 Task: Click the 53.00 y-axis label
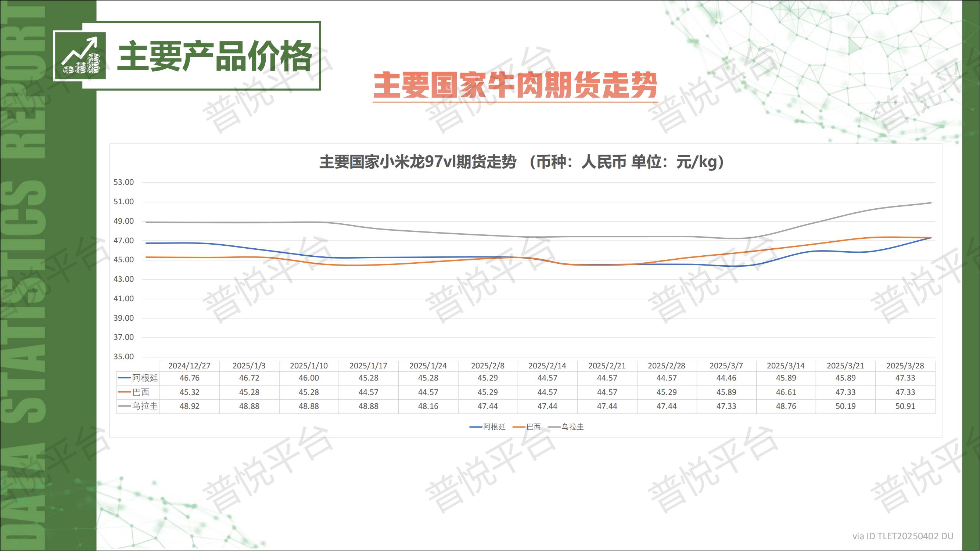[123, 182]
